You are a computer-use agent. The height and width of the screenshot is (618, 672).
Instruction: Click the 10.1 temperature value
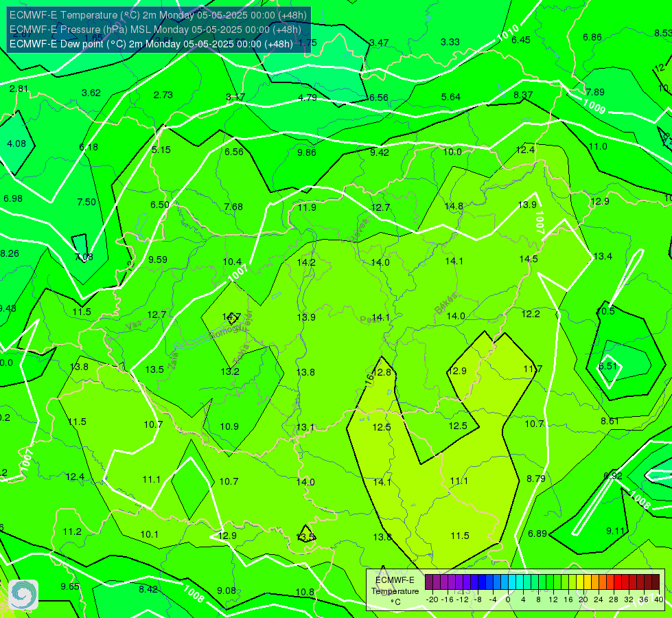coord(149,534)
